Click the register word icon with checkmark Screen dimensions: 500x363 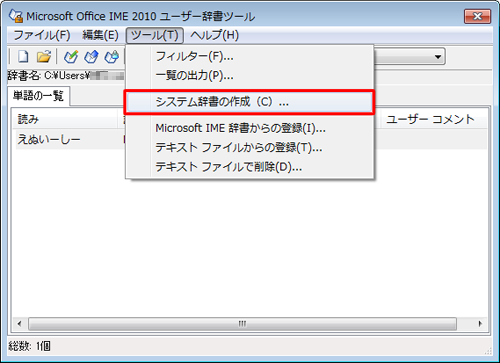coord(71,57)
